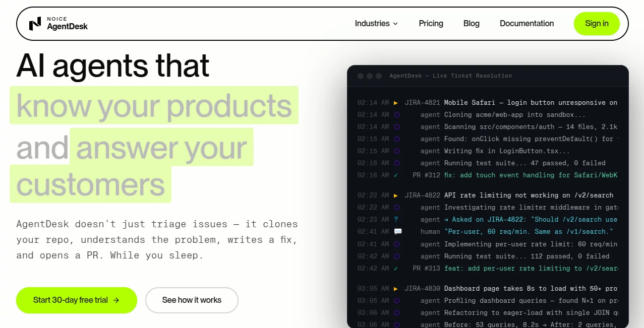
Task: Click 'Mobile Safari — login button unresponsive' text
Action: coord(525,103)
